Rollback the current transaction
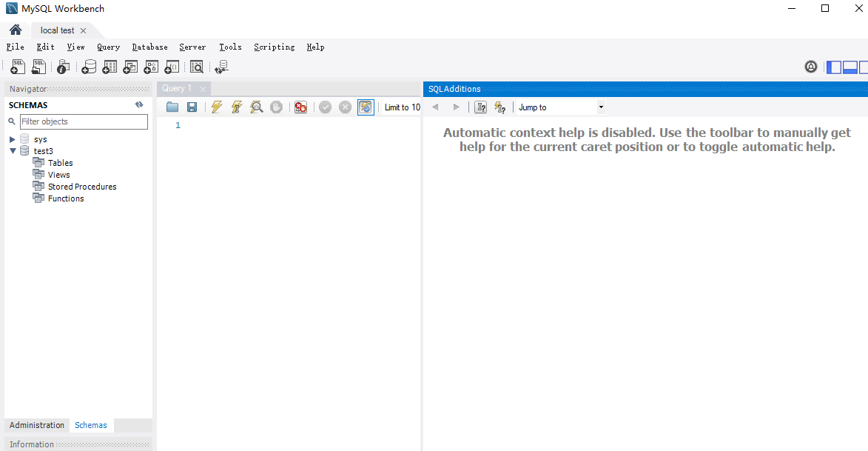 (x=345, y=107)
